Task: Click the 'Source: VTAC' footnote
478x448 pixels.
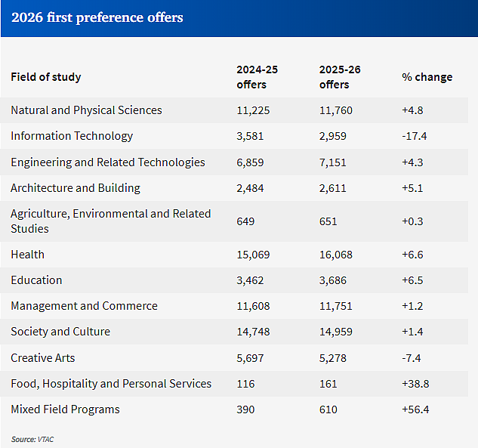Action: (32, 439)
